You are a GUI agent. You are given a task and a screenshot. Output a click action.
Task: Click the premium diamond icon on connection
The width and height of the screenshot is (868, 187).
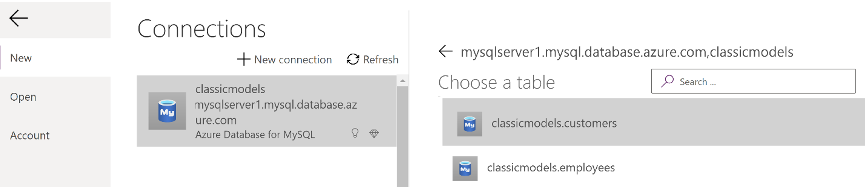coord(374,134)
